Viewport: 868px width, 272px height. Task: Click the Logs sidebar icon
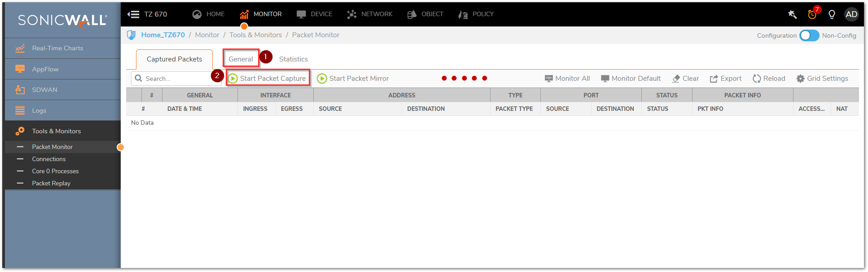click(20, 110)
